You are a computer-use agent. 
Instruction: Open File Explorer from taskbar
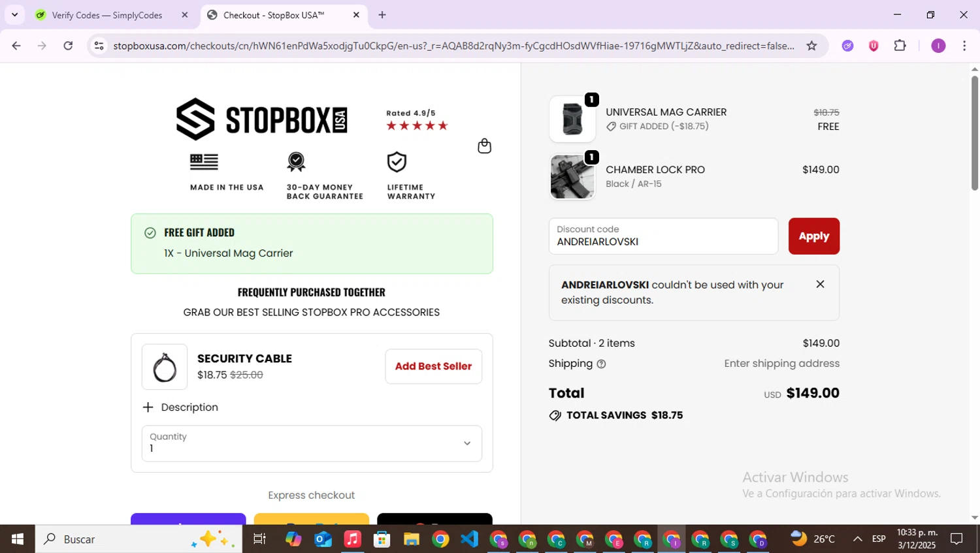pos(411,539)
